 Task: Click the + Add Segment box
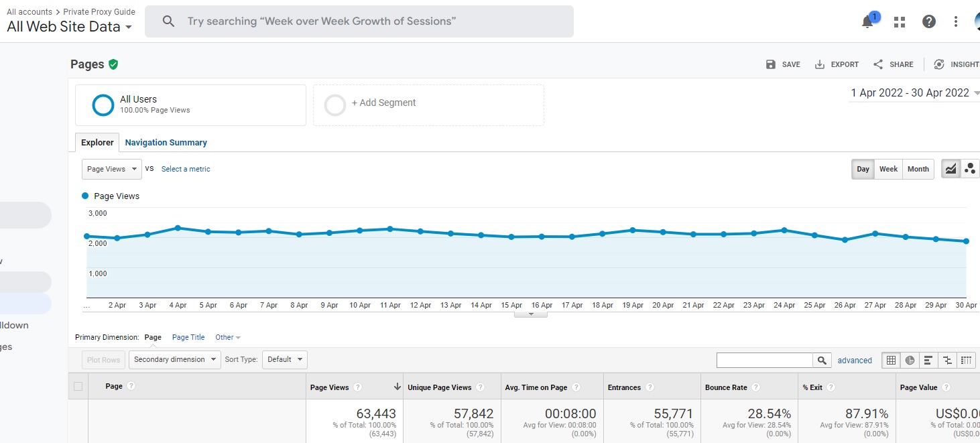coord(428,105)
